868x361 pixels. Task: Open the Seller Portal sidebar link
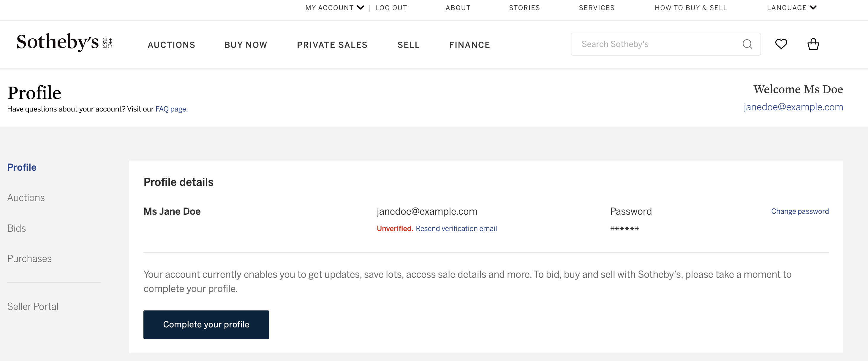(33, 307)
